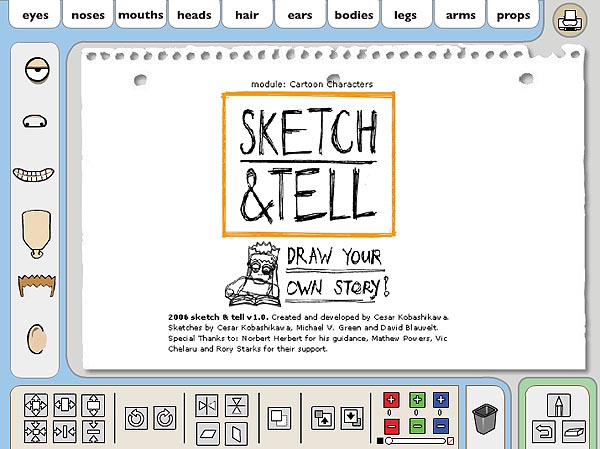The width and height of the screenshot is (600, 449).
Task: Click the duplicate object icon
Action: pos(279,418)
